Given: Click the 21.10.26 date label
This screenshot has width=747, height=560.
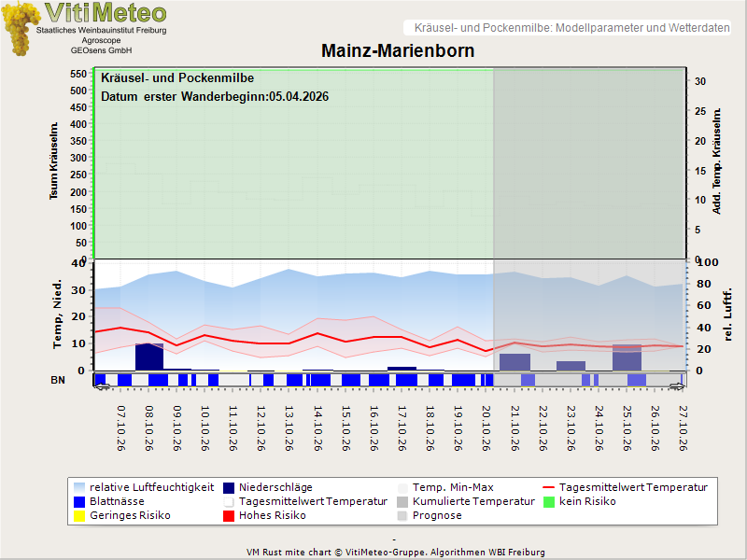Looking at the screenshot, I should [514, 428].
